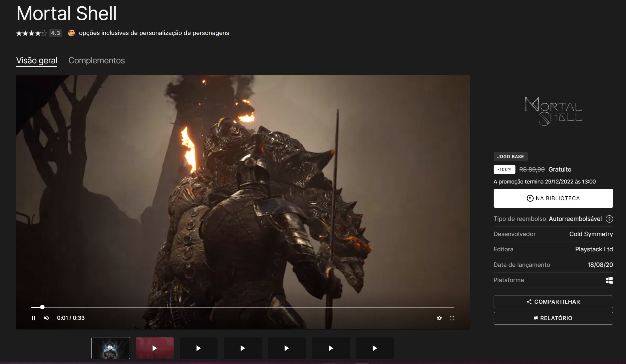Click the Autorreembolsável refund type text
This screenshot has height=364, width=626.
pyautogui.click(x=575, y=219)
